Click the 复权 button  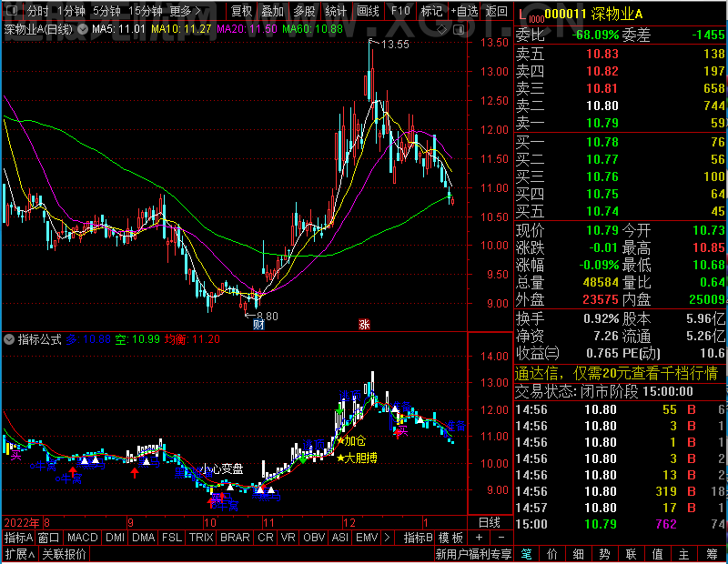click(x=241, y=10)
